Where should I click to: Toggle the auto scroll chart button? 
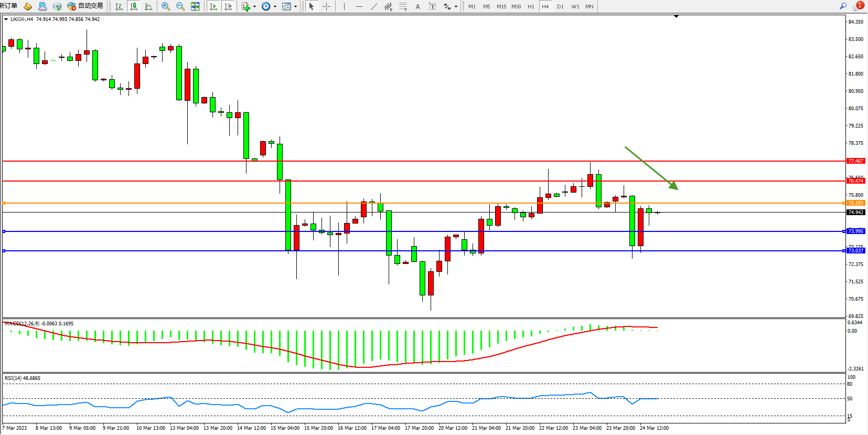213,6
